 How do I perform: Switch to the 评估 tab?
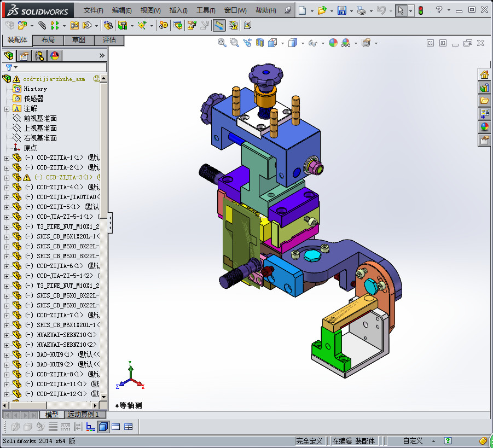click(x=109, y=40)
